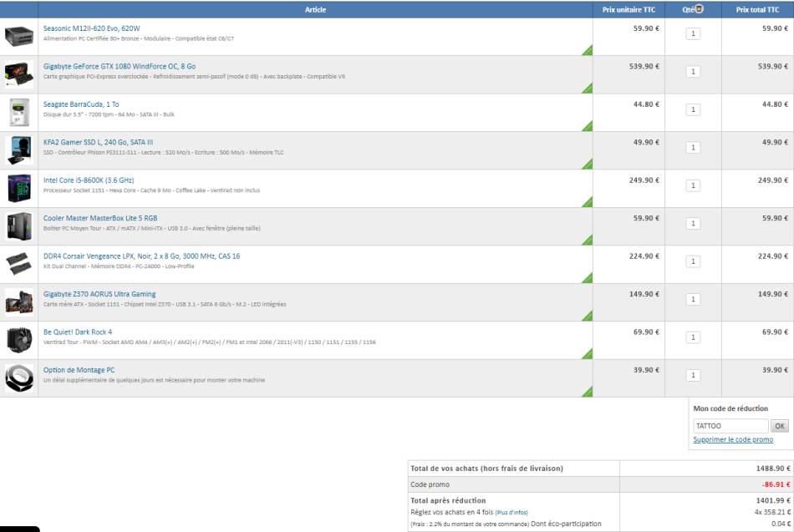Select the Alimentation PC Certifiée 80+ Bronze description
Screen dimensions: 794x532
139,38
